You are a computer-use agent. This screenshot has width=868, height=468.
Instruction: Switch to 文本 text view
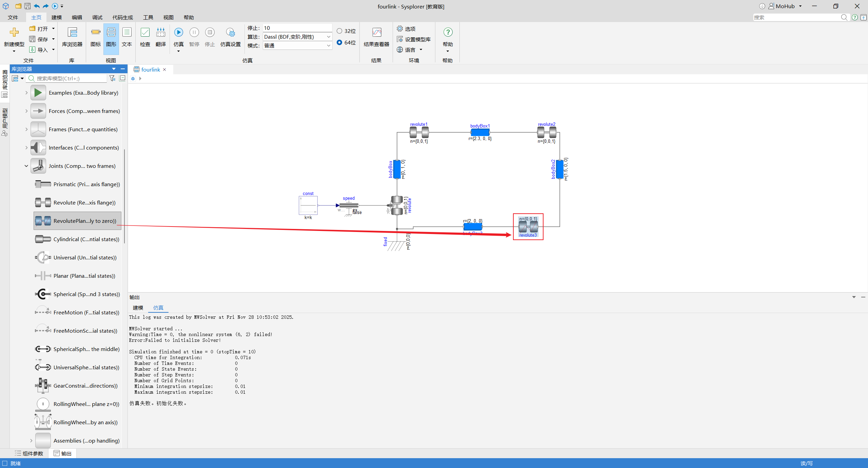127,37
